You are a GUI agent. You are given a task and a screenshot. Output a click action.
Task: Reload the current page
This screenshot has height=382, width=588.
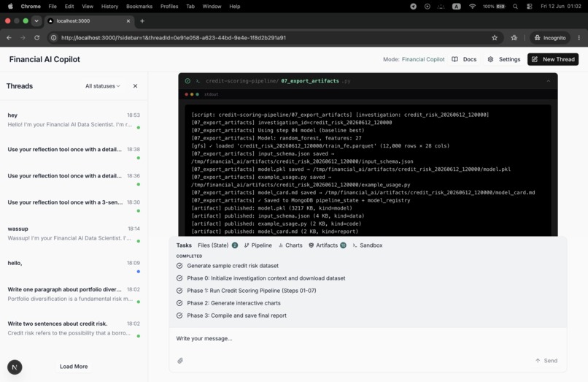[x=36, y=37]
